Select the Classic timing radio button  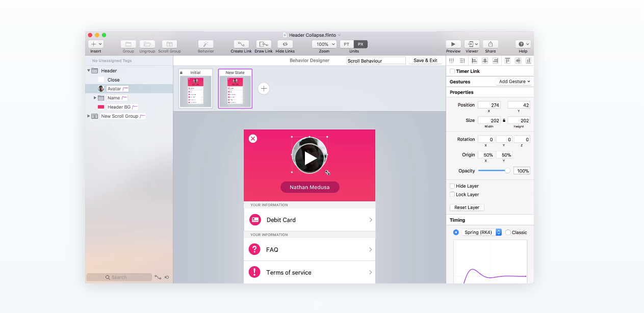click(x=508, y=232)
